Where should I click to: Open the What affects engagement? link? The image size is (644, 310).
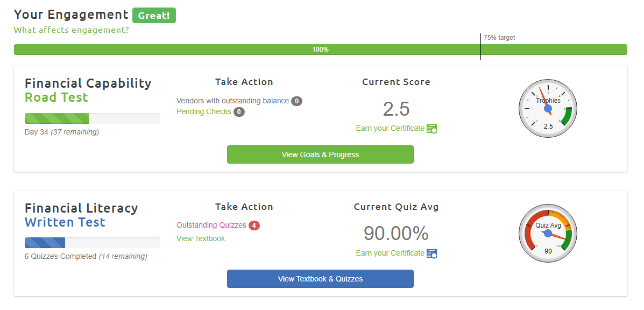pos(71,30)
